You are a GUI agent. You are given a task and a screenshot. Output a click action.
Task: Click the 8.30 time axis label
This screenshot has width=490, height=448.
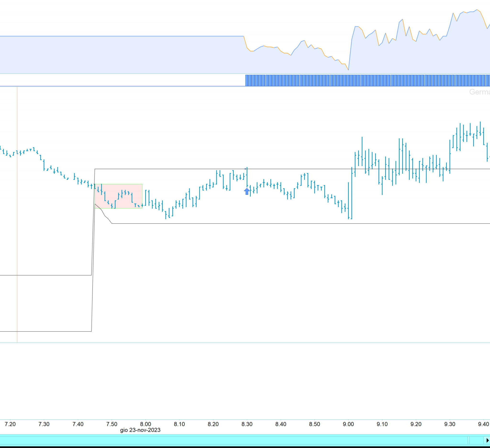click(247, 424)
